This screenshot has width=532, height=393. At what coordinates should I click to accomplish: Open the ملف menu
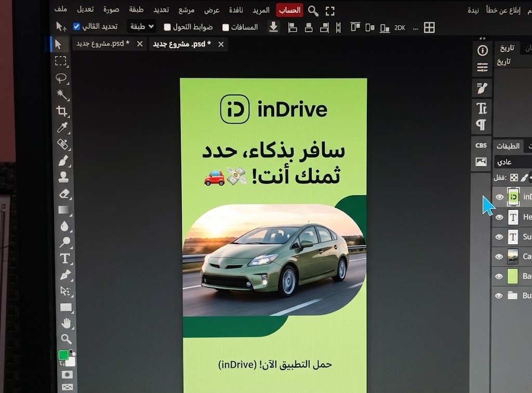pos(61,9)
